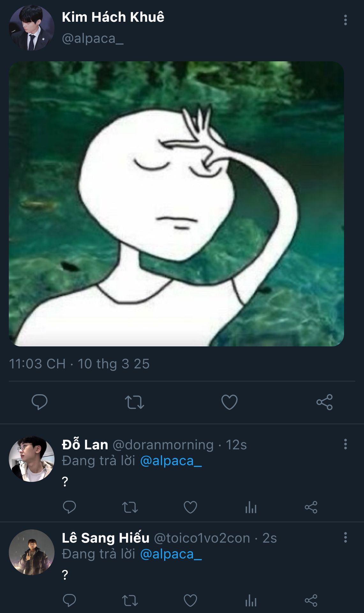Like the main tweet by @alpaca_

click(229, 402)
